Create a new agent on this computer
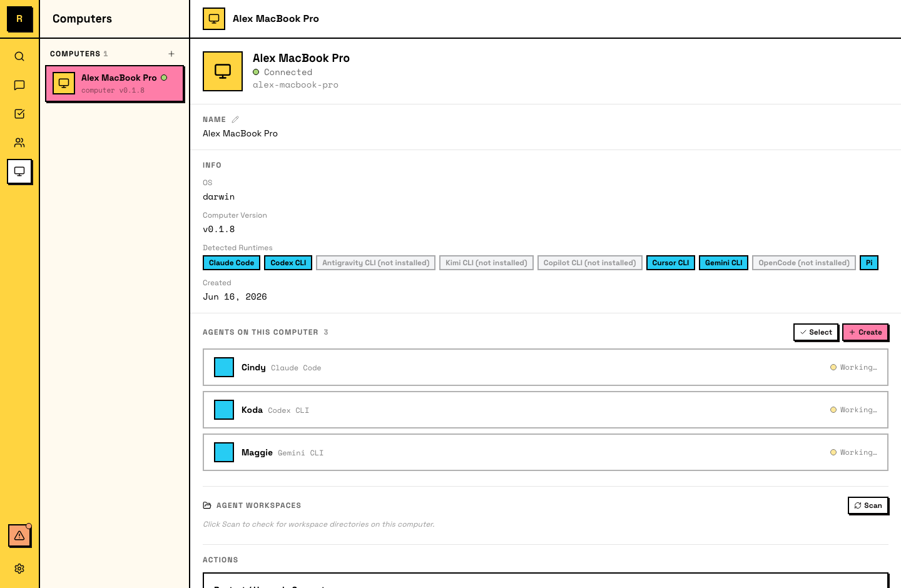Screen dimensions: 901x588 (865, 332)
